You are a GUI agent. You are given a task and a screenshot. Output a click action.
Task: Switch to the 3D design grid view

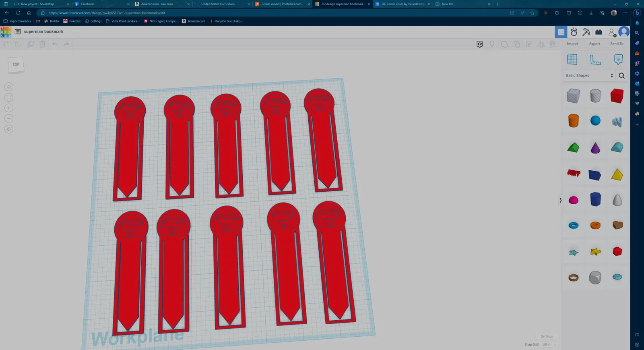pos(561,32)
